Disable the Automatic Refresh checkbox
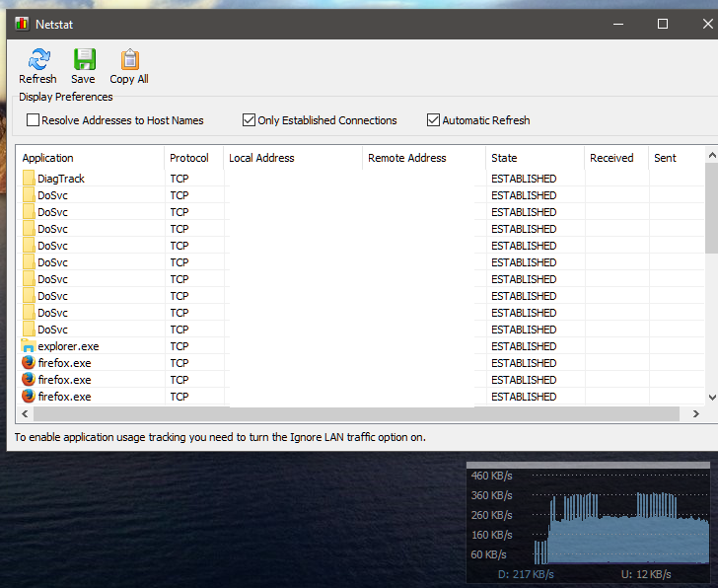Image resolution: width=718 pixels, height=588 pixels. point(433,120)
